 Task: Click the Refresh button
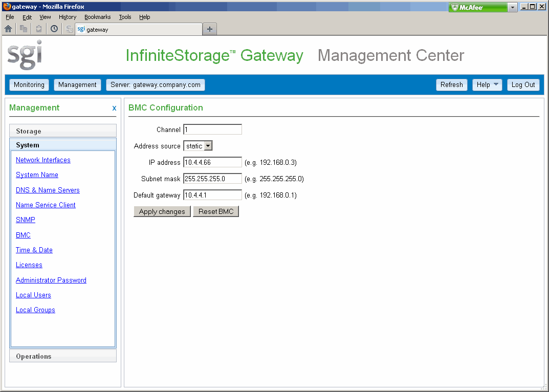pyautogui.click(x=452, y=85)
